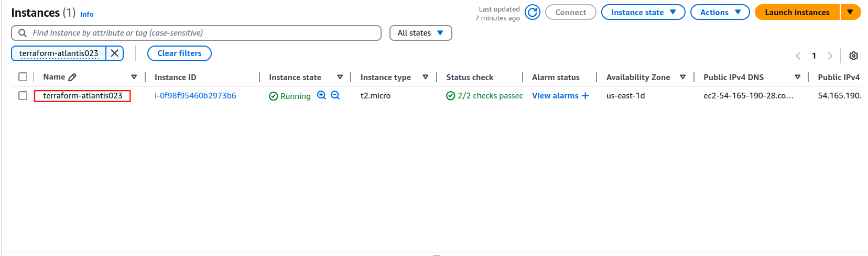Click the Launch instances button
The image size is (868, 256).
pyautogui.click(x=797, y=12)
